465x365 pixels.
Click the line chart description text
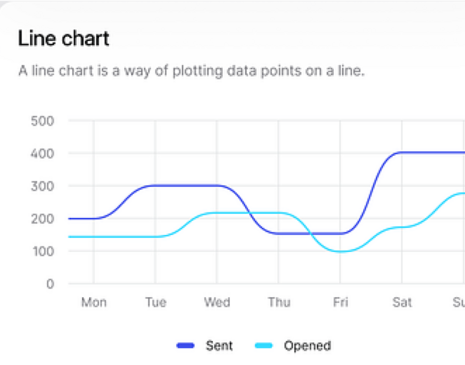pyautogui.click(x=191, y=71)
